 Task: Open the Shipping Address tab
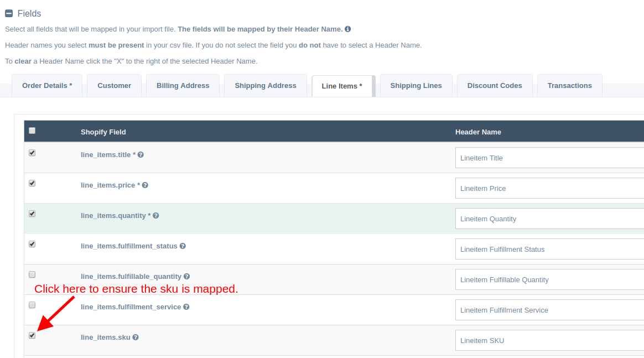point(266,86)
